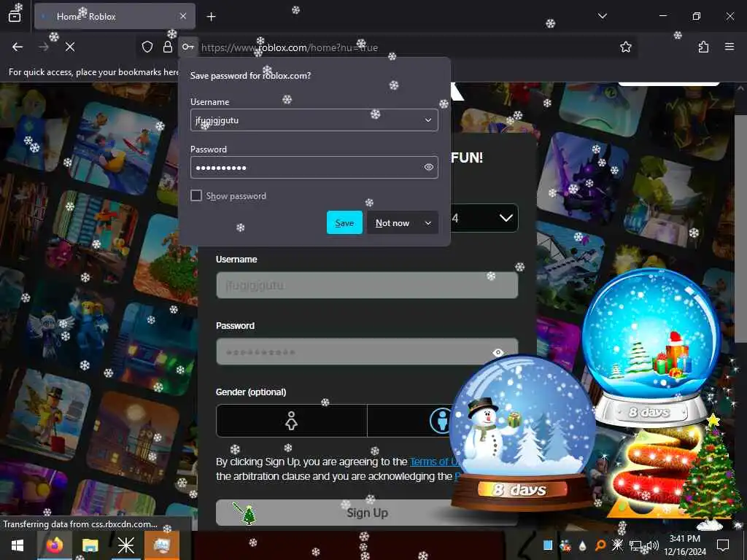Stop loading the page with the X button
This screenshot has width=747, height=560.
click(70, 47)
